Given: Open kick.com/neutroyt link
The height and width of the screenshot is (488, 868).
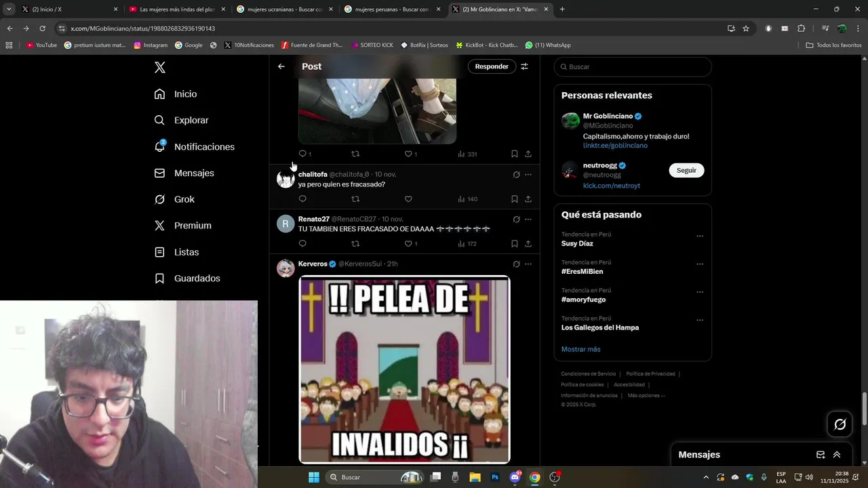Looking at the screenshot, I should click(x=612, y=186).
